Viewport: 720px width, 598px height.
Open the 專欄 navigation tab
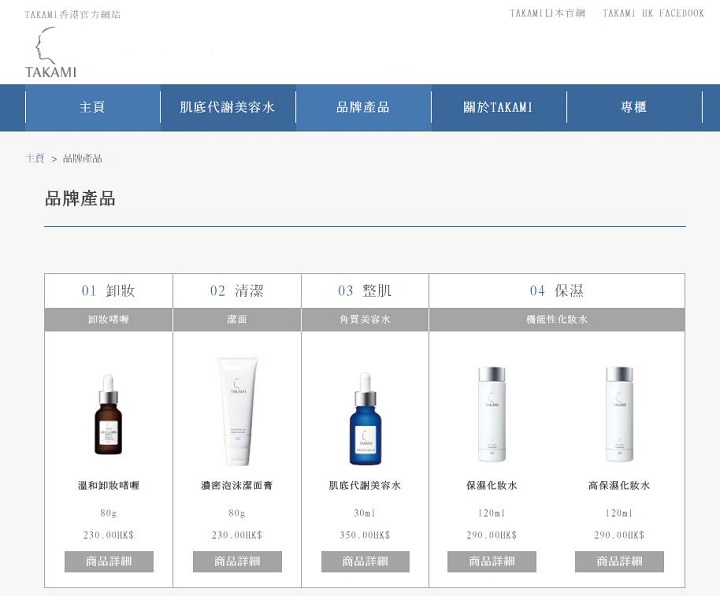tap(634, 107)
